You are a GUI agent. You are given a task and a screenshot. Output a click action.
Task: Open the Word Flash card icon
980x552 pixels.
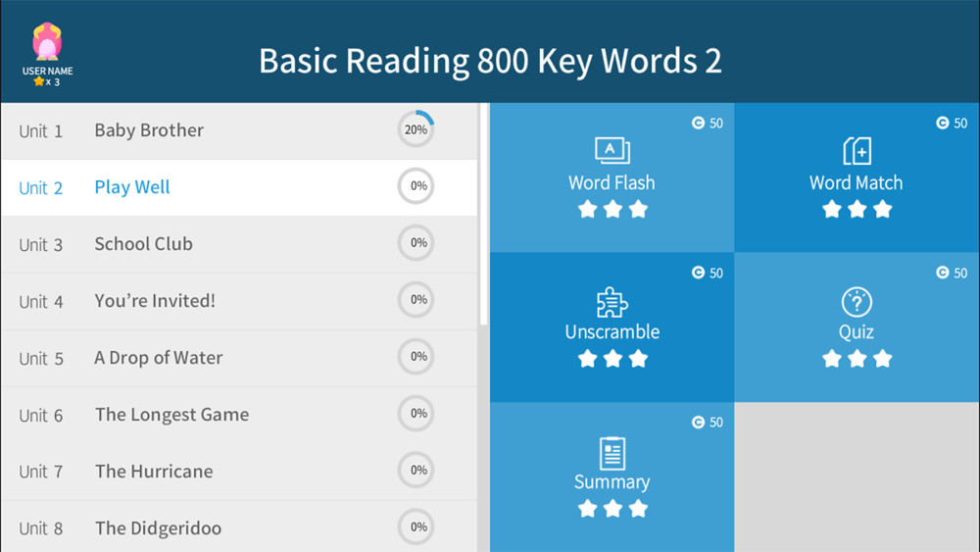click(612, 150)
